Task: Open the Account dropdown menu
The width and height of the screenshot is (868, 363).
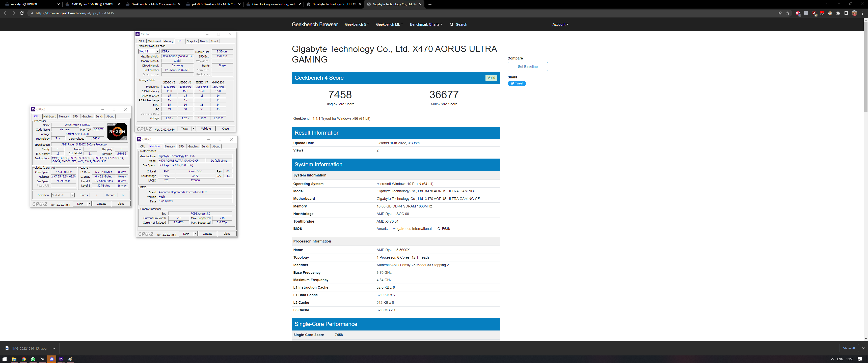Action: (560, 25)
